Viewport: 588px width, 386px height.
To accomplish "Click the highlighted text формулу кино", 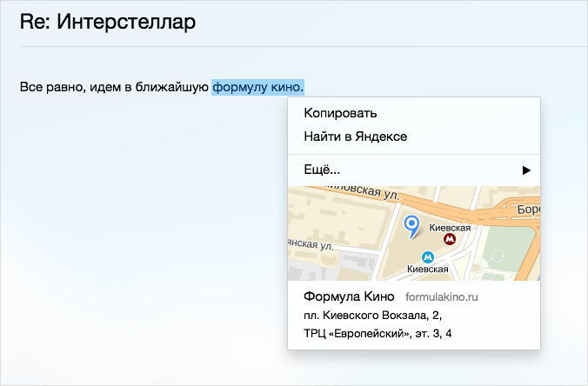I will [x=257, y=87].
